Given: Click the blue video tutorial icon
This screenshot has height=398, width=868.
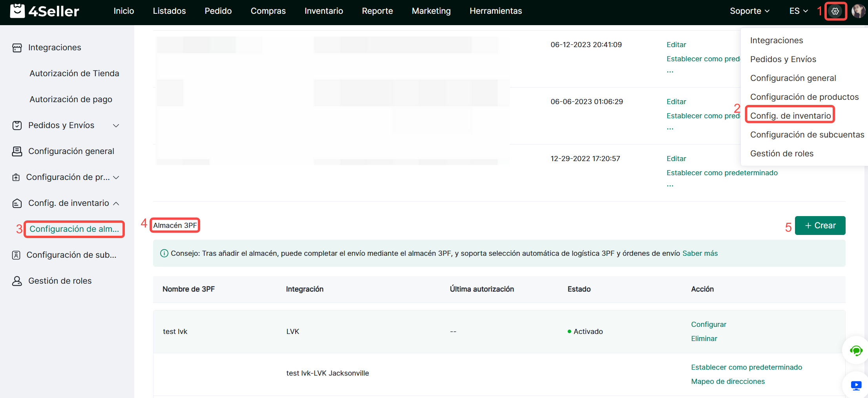Looking at the screenshot, I should coord(856,385).
